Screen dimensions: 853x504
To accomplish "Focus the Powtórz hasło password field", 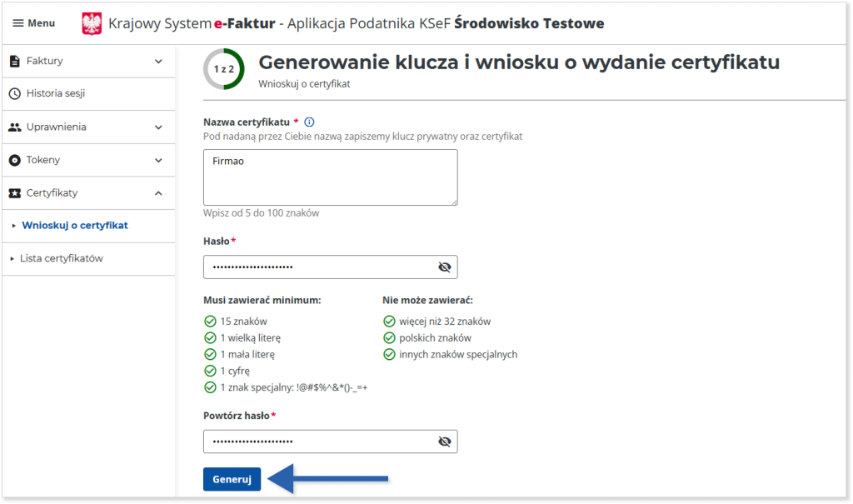I will point(317,442).
